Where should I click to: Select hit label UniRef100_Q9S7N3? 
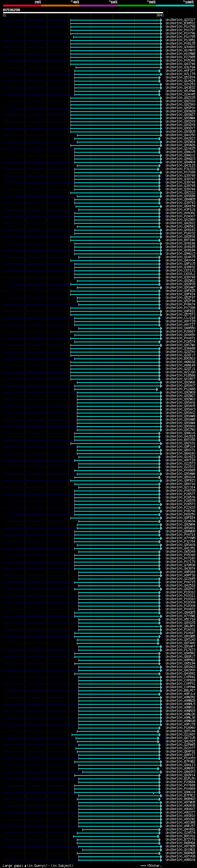(180, 430)
